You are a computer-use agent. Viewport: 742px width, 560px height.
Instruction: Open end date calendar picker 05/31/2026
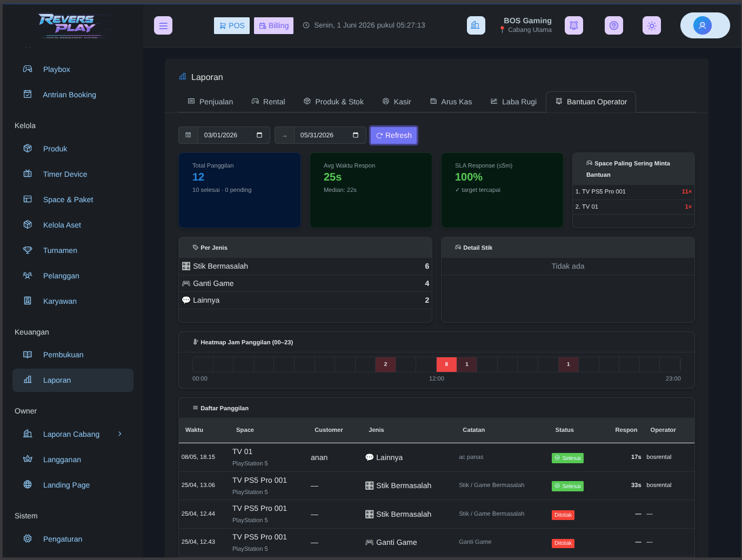(356, 135)
